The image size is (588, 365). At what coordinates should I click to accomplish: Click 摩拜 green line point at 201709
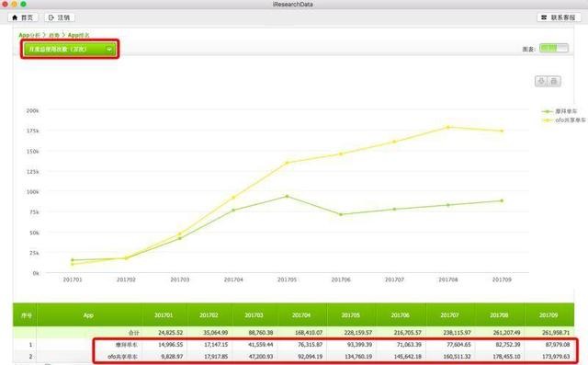(502, 200)
